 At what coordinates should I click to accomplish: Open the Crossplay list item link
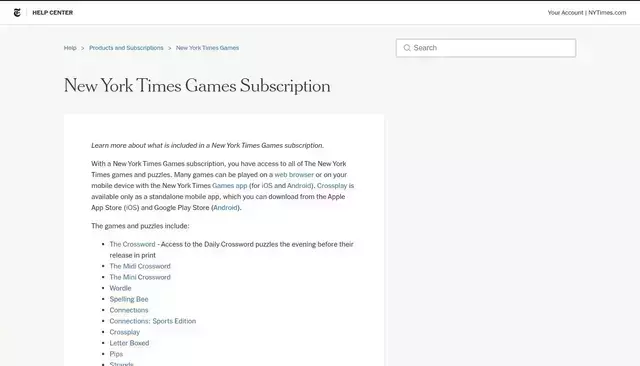pyautogui.click(x=124, y=333)
